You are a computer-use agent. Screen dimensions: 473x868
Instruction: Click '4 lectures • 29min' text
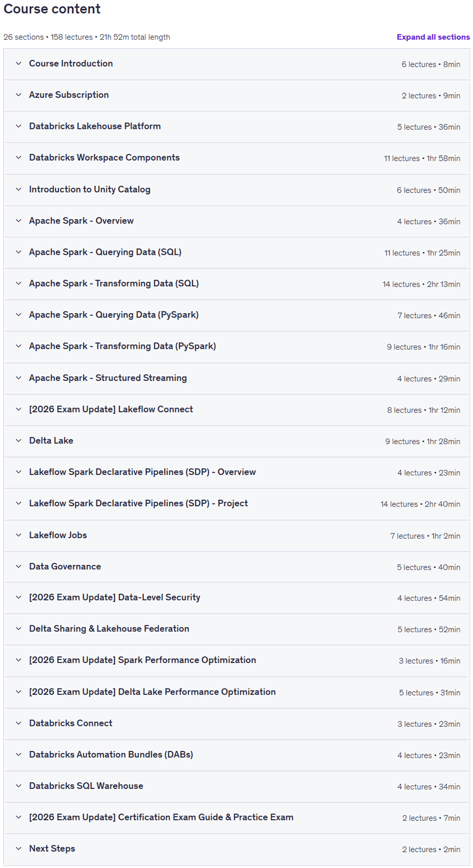(429, 379)
